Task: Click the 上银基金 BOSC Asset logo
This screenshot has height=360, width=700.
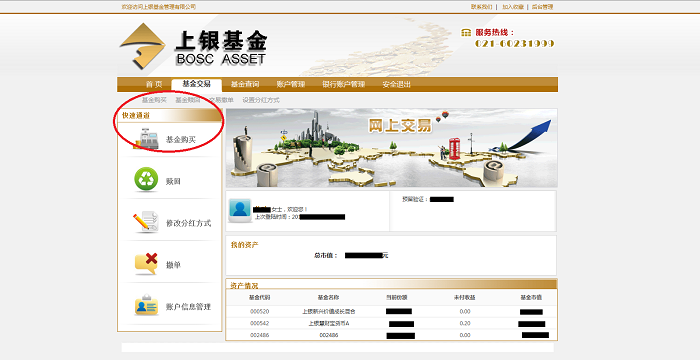Action: 193,47
